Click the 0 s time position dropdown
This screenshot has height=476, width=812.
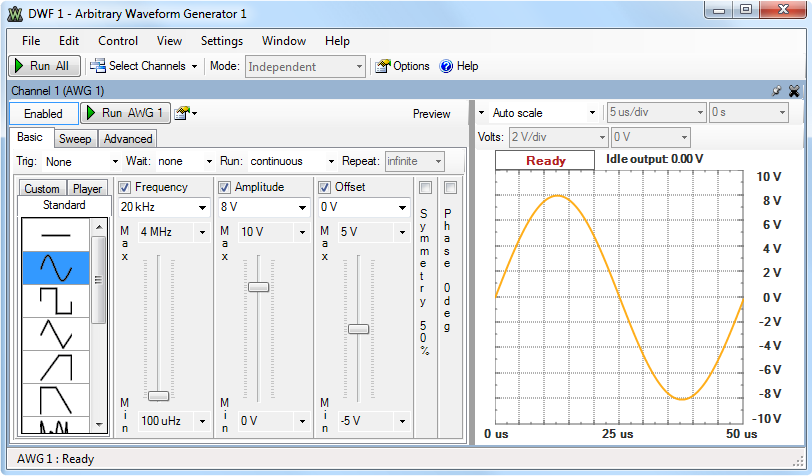pyautogui.click(x=749, y=112)
